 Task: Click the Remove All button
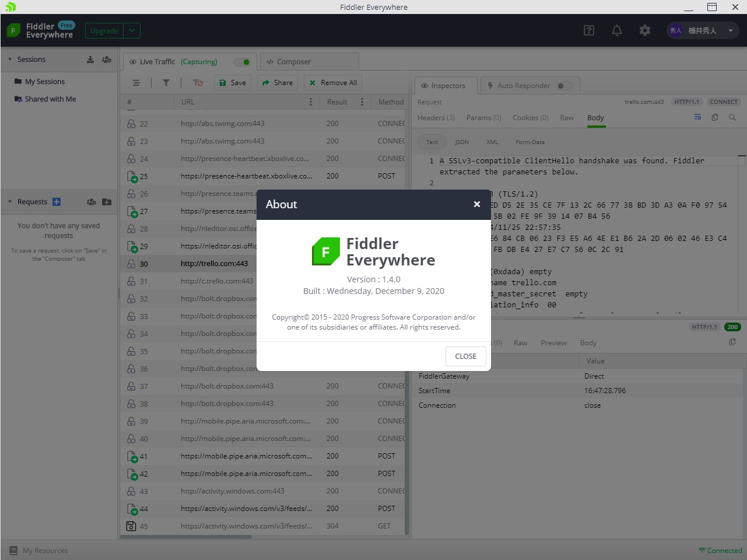[332, 82]
